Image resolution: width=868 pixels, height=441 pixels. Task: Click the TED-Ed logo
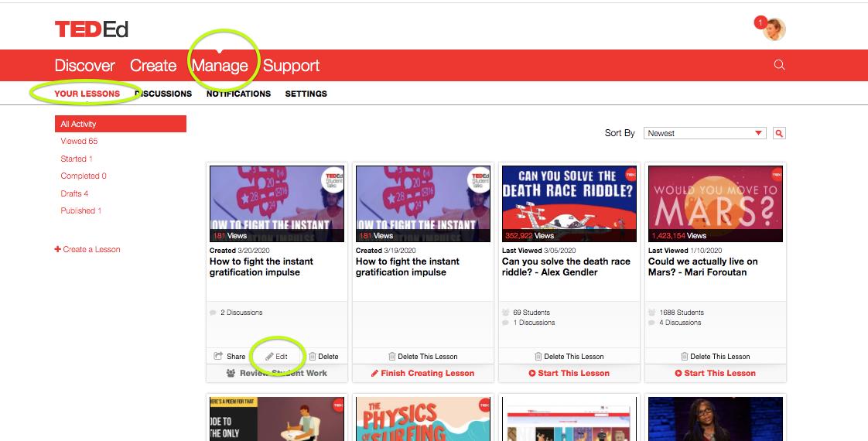coord(91,29)
